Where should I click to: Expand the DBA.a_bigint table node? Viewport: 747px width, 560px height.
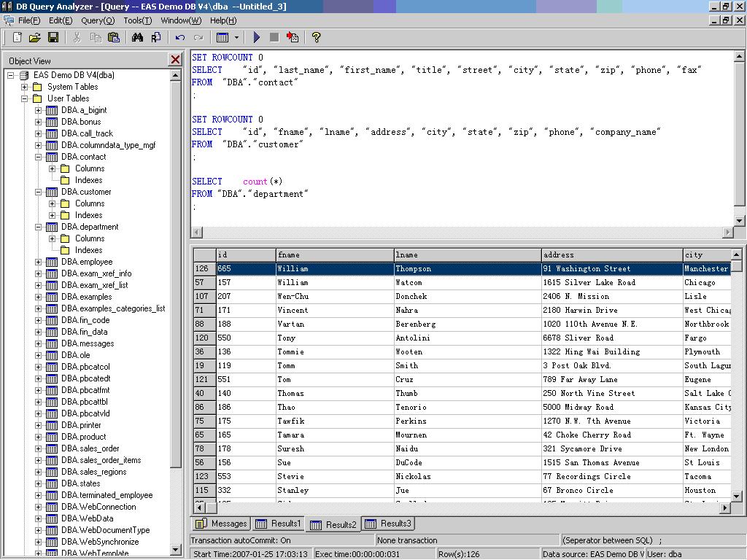tap(38, 111)
